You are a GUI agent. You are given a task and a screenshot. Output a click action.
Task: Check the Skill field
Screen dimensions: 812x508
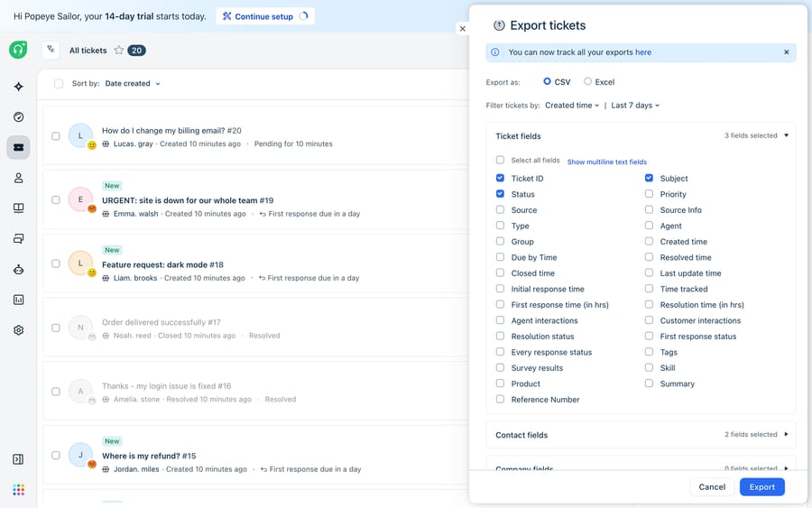pos(649,367)
